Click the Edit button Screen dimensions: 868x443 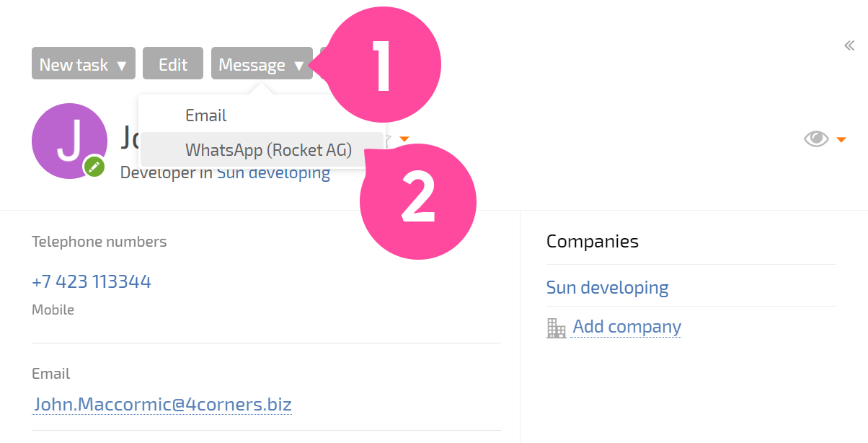click(x=173, y=64)
